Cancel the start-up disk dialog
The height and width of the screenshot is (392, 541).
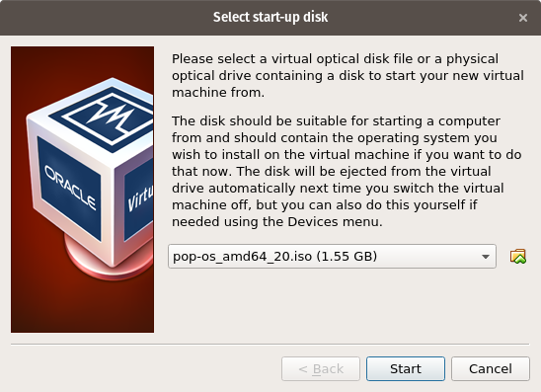pyautogui.click(x=491, y=369)
